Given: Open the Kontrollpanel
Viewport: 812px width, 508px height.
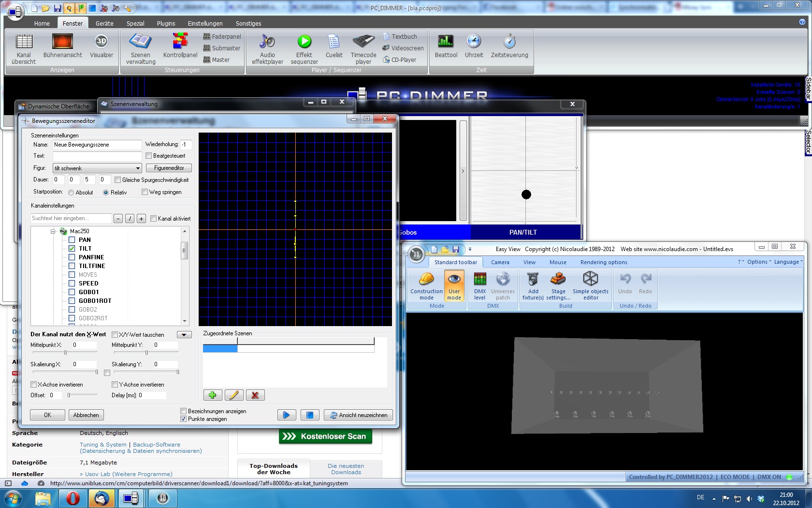Looking at the screenshot, I should (x=180, y=46).
